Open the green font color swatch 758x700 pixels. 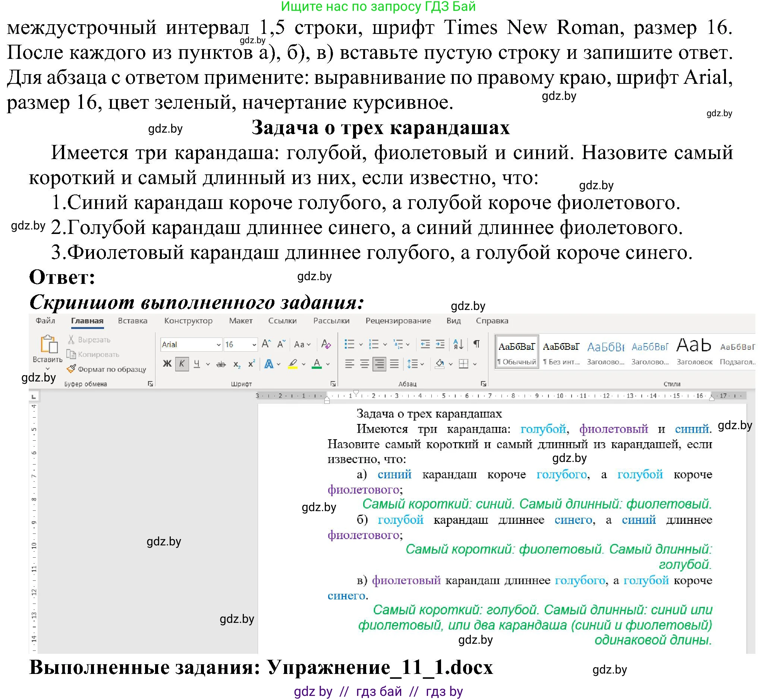coord(317,364)
